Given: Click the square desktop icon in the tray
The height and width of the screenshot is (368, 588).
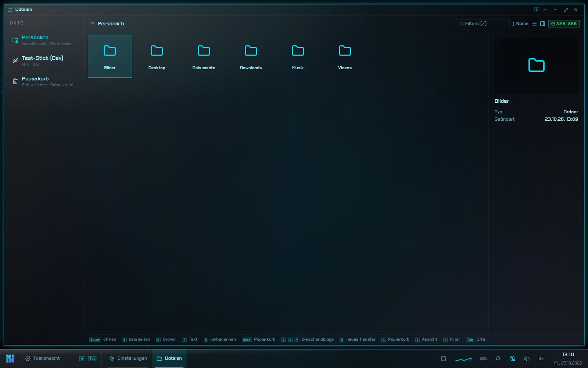Looking at the screenshot, I should pos(444,358).
